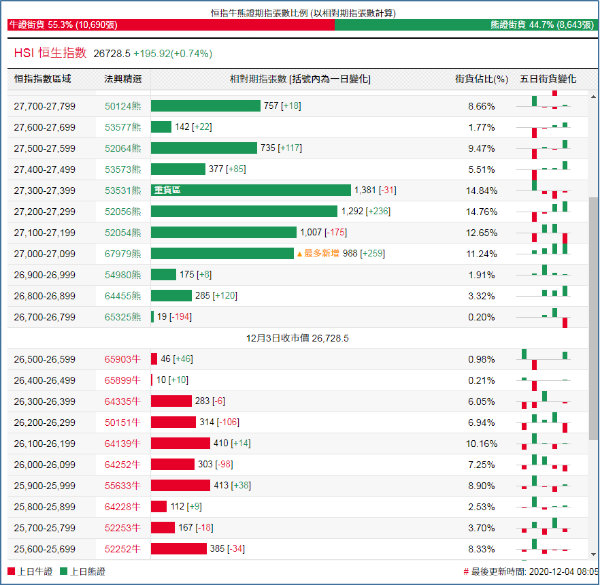Click the value 1,381 [-31]
Screen dimensions: 600x585
pyautogui.click(x=375, y=190)
